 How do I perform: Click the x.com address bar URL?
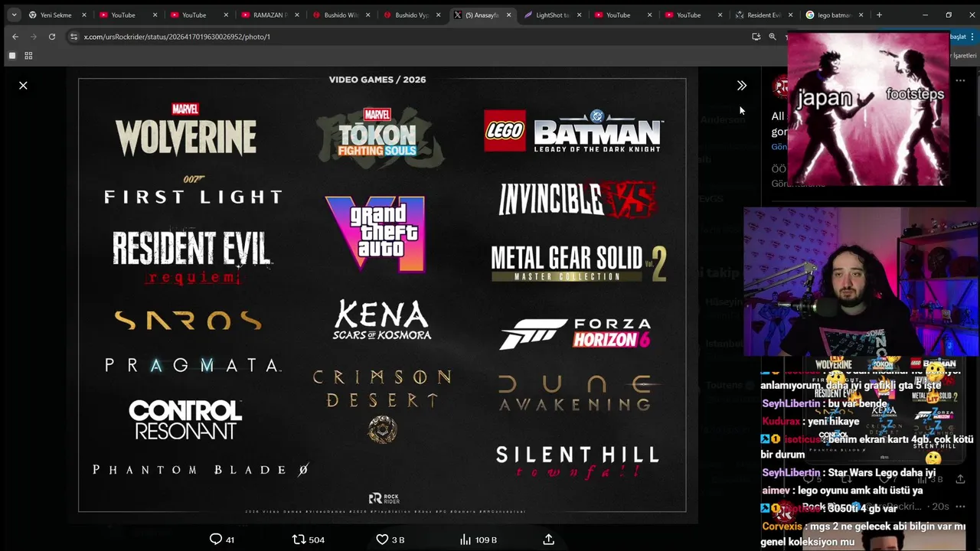177,36
